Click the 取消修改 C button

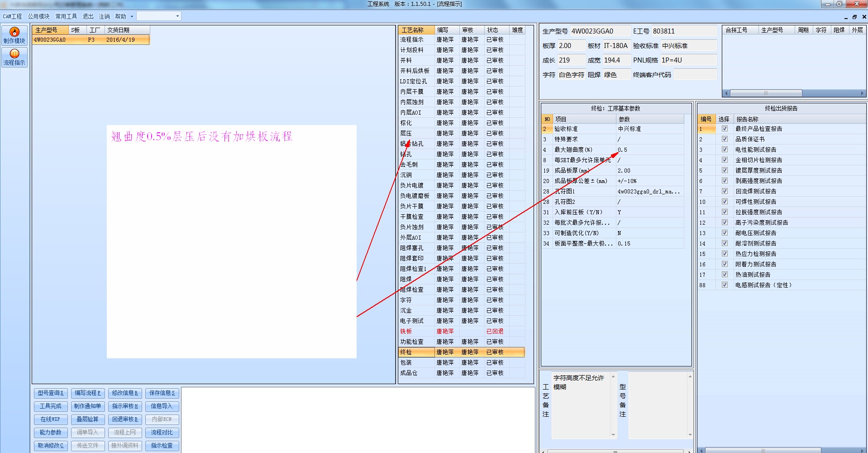click(51, 446)
